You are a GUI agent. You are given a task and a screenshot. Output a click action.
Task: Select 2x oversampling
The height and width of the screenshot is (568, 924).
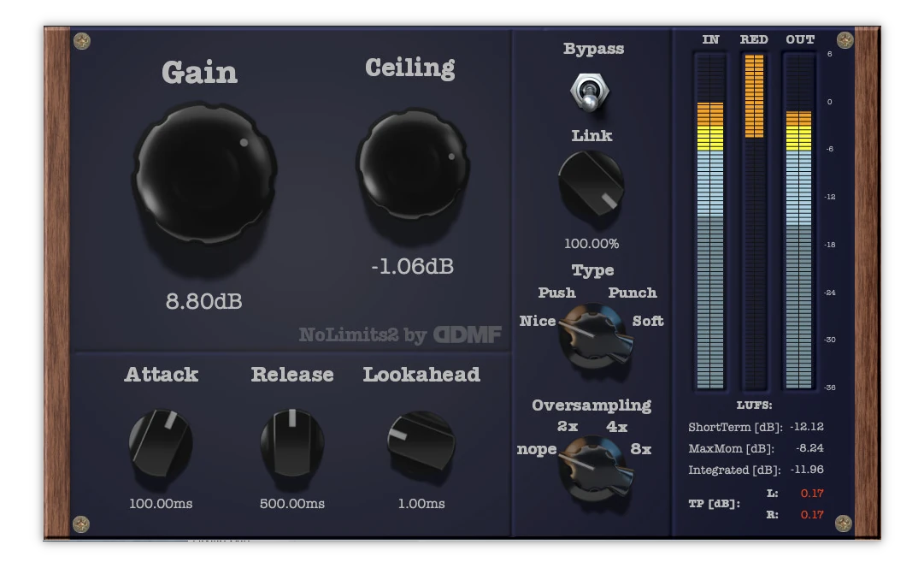coord(567,427)
